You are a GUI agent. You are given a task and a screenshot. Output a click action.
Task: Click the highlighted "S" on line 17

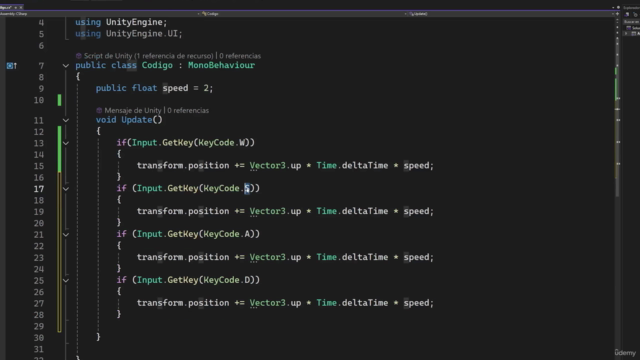tap(247, 189)
